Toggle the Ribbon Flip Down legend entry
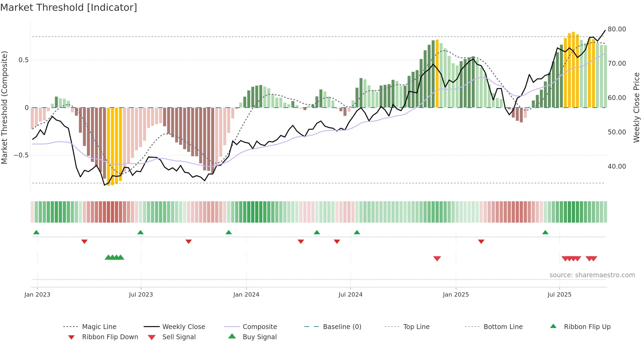 coord(103,337)
